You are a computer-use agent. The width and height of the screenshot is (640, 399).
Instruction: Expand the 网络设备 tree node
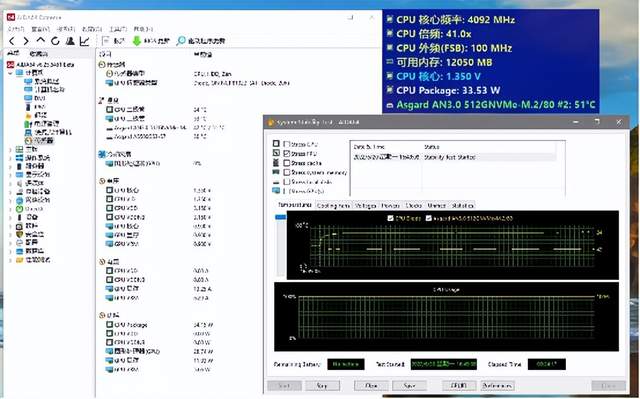pyautogui.click(x=10, y=200)
